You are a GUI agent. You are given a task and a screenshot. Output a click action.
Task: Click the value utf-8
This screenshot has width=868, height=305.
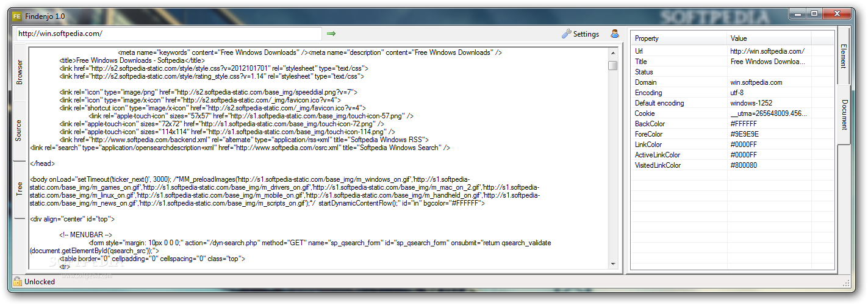coord(737,93)
